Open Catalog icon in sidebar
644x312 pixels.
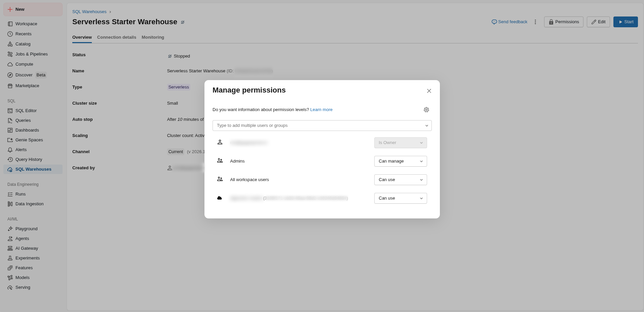pyautogui.click(x=10, y=44)
